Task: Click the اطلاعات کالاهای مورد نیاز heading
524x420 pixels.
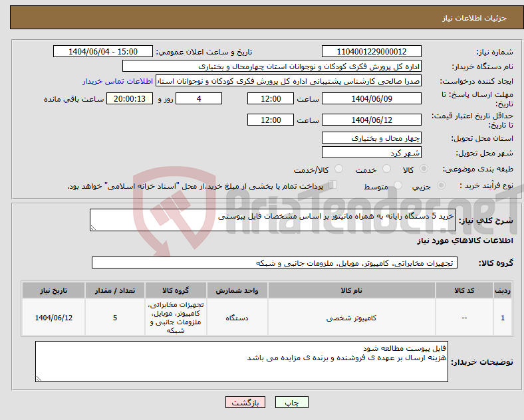Action: click(x=465, y=241)
